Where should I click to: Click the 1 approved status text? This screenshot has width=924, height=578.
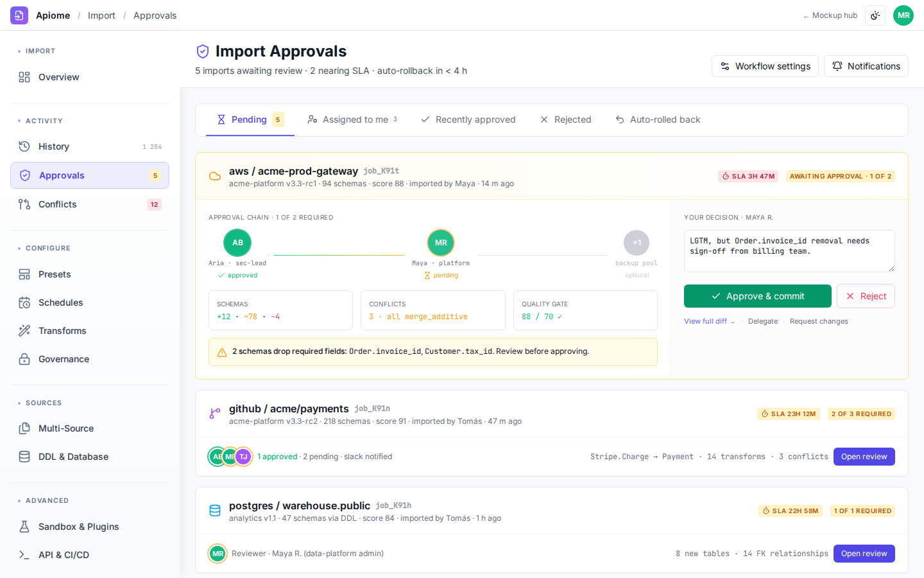point(277,457)
